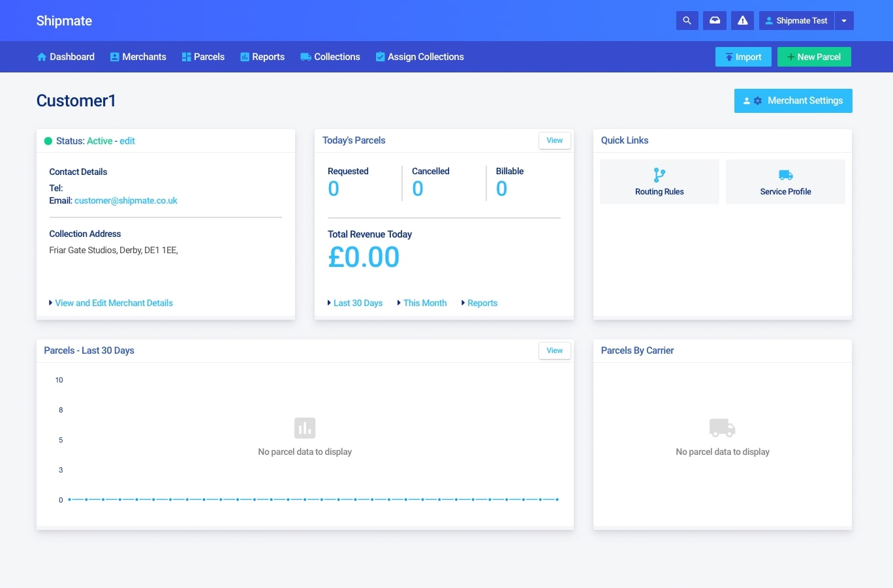893x588 pixels.
Task: Open the warning alerts triangle icon
Action: [742, 21]
